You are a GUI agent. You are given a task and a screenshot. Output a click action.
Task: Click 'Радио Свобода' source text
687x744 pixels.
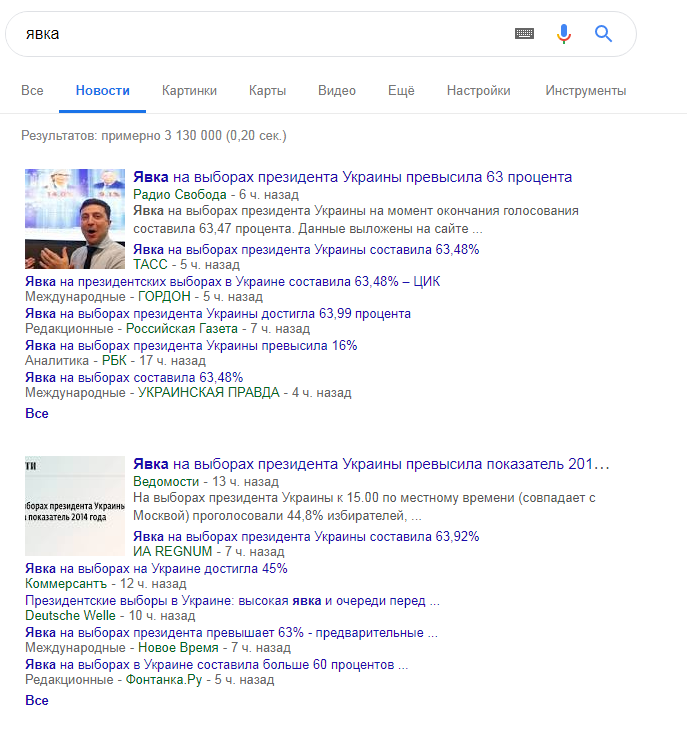click(180, 195)
